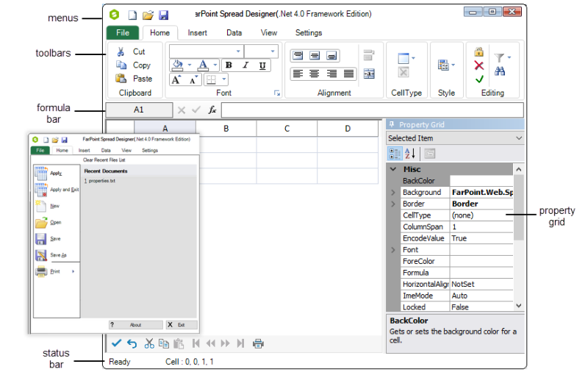Click the print icon in bottom toolbar
Viewport: 588px width, 375px height.
pyautogui.click(x=258, y=343)
